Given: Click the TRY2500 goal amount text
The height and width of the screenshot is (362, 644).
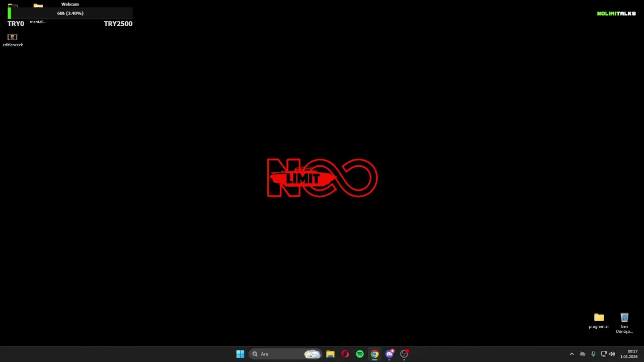Looking at the screenshot, I should [118, 24].
